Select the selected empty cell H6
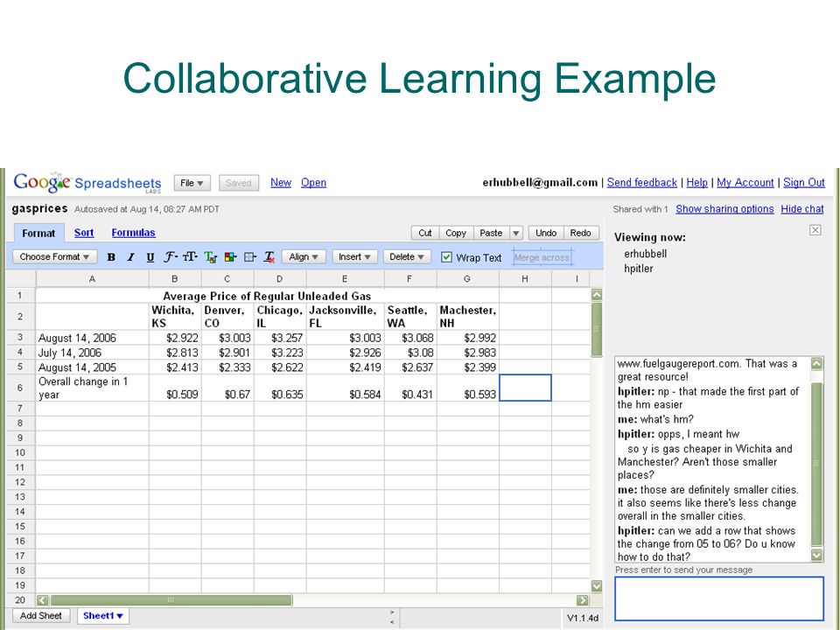This screenshot has height=630, width=840. coord(525,388)
